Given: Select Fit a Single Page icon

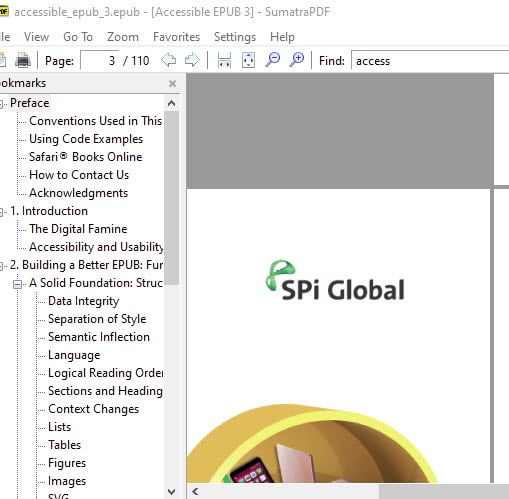Looking at the screenshot, I should click(x=248, y=60).
